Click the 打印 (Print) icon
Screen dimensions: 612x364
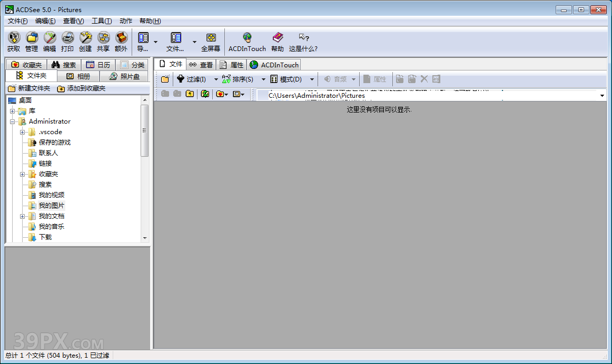67,41
